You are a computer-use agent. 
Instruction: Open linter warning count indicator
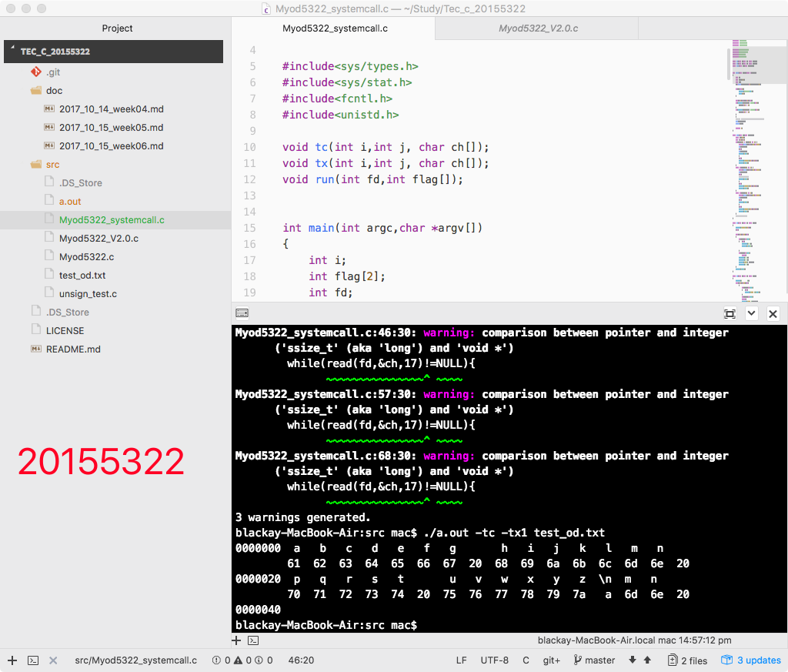coord(242,660)
